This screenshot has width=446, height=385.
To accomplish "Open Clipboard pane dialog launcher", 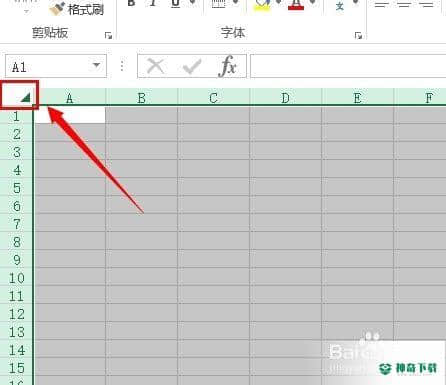I will [x=108, y=35].
